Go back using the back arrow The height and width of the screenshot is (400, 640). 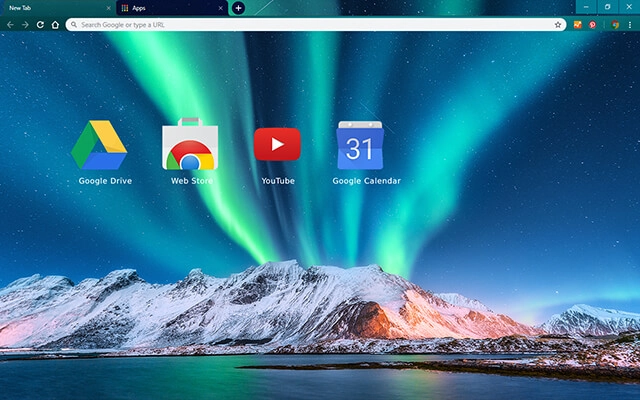click(x=10, y=25)
